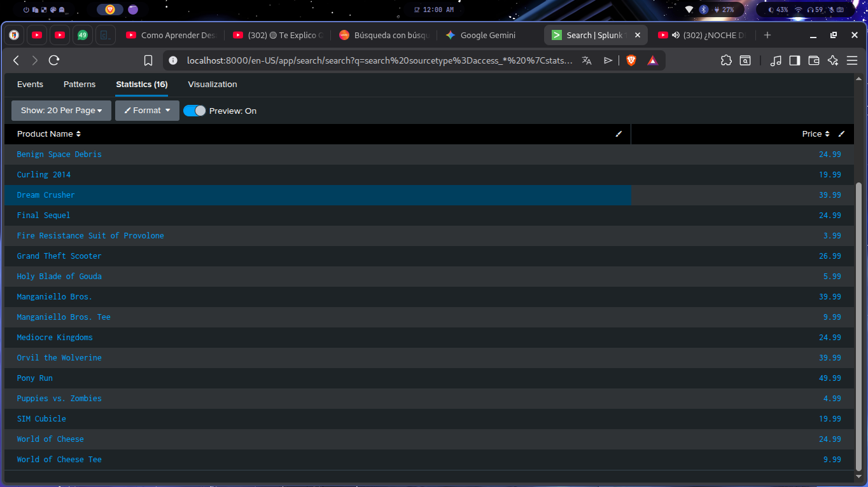Click the translate page icon in address bar
868x487 pixels.
pyautogui.click(x=587, y=60)
